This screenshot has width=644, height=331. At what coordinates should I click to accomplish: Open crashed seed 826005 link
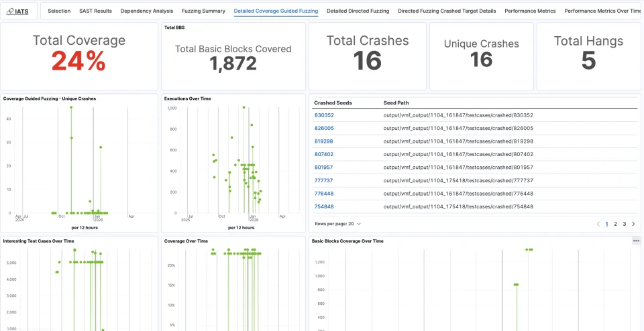coord(324,129)
